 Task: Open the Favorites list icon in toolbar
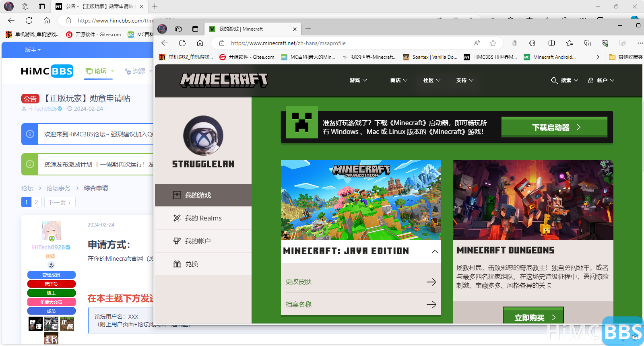point(569,43)
